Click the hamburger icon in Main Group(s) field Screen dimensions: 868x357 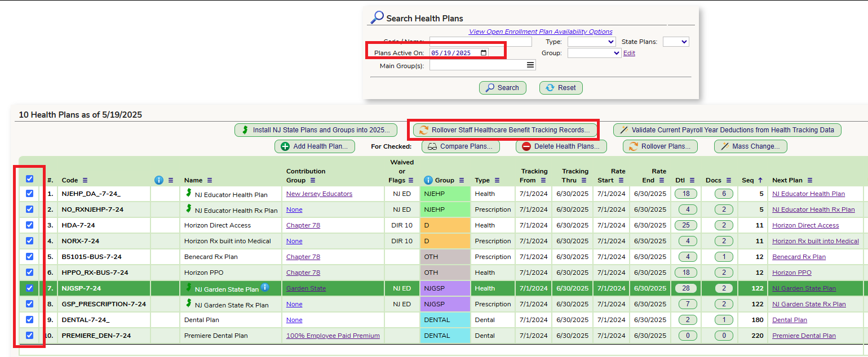530,65
